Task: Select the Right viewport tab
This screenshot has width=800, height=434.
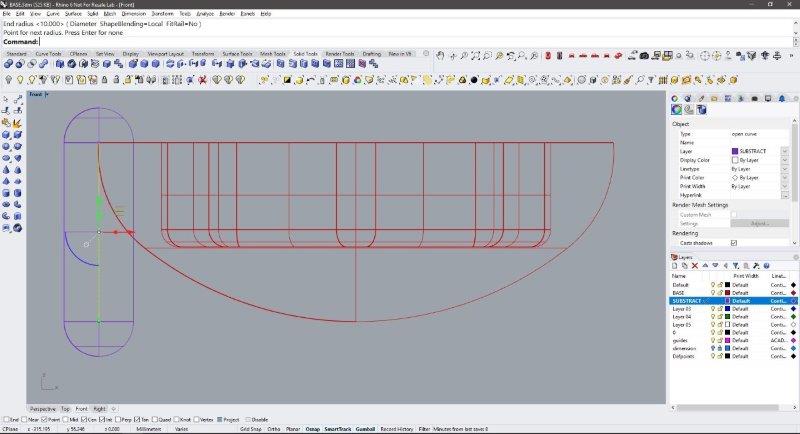Action: [99, 409]
